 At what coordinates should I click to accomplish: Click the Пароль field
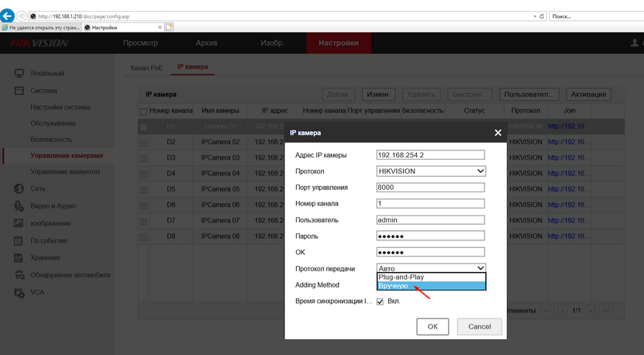tap(430, 236)
